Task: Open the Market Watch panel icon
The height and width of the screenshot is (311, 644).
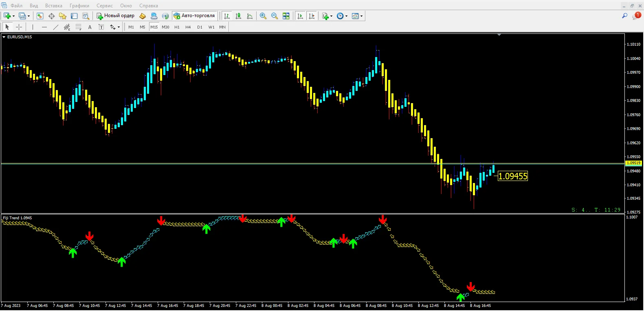Action: coord(40,16)
